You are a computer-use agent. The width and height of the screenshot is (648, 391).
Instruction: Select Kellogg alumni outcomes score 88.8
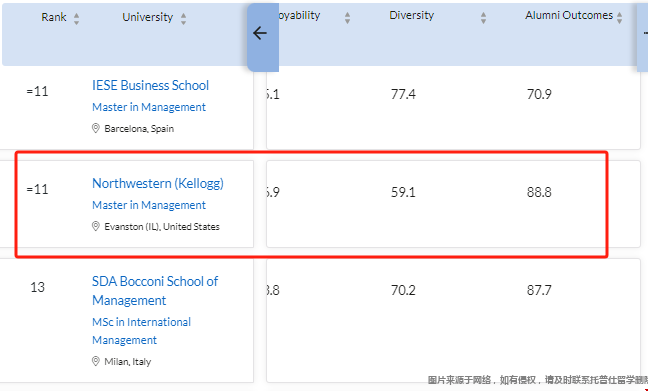coord(539,192)
